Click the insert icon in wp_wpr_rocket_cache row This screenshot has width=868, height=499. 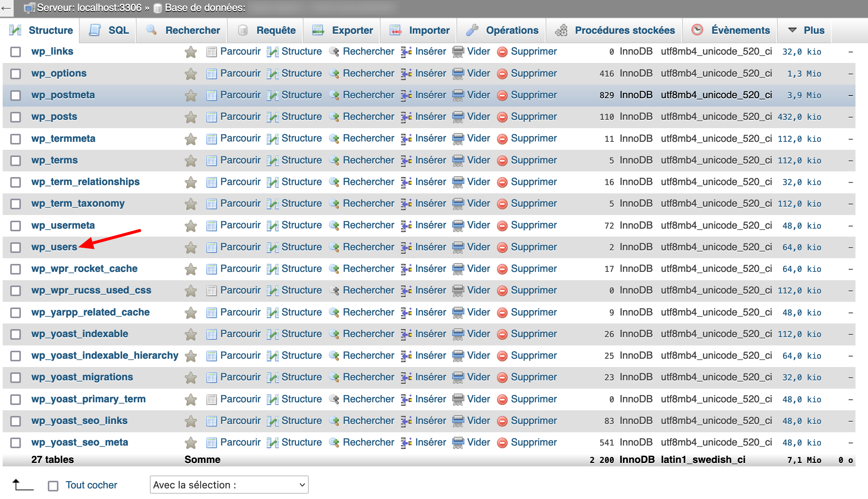click(x=407, y=269)
